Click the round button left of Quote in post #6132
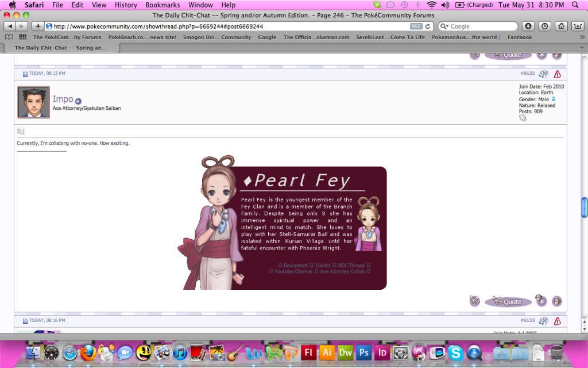Screen dimensions: 588x368 coord(475,301)
